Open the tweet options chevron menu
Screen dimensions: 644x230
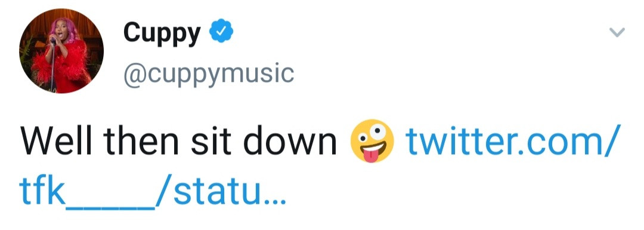617,32
